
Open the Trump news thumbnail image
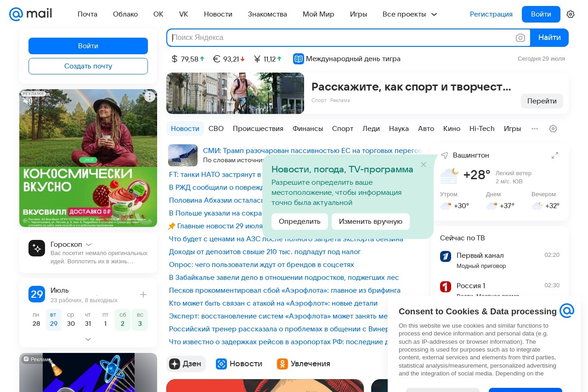tap(183, 155)
